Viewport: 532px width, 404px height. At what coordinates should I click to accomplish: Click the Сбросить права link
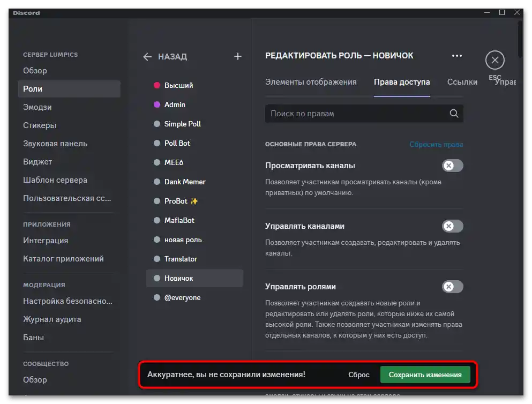pyautogui.click(x=436, y=144)
